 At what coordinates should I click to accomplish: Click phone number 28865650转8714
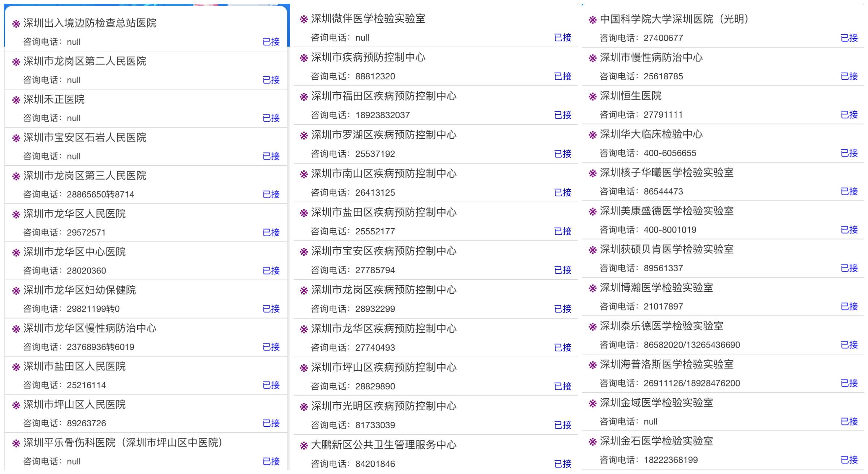click(x=100, y=195)
